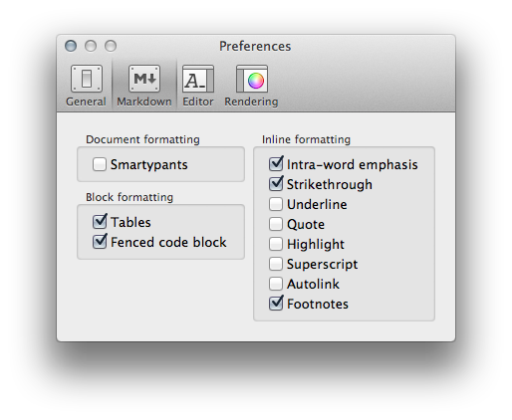Tick the Autolink checkbox
512x420 pixels.
(276, 284)
